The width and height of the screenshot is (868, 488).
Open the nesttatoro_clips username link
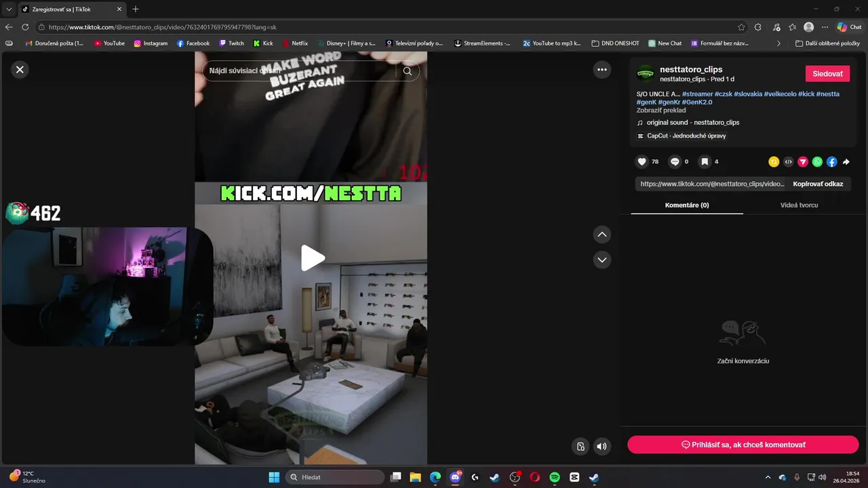click(x=691, y=69)
